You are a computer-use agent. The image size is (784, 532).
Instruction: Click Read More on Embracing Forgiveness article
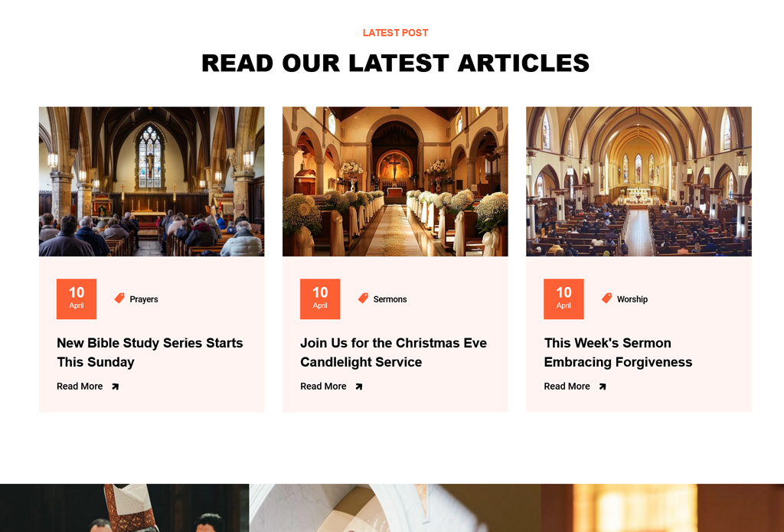pos(567,386)
